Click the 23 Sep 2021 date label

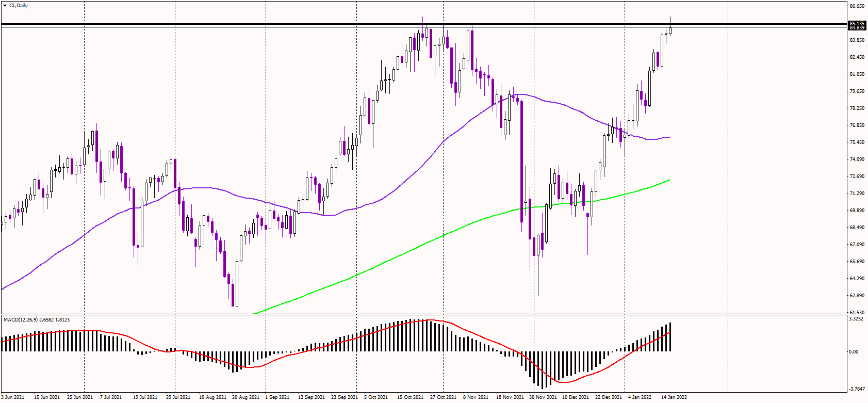pyautogui.click(x=345, y=397)
